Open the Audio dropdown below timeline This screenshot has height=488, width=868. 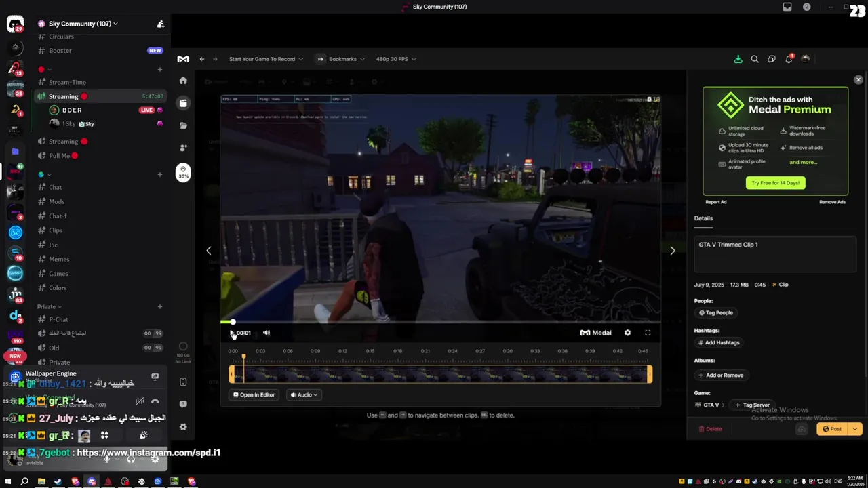(x=304, y=395)
